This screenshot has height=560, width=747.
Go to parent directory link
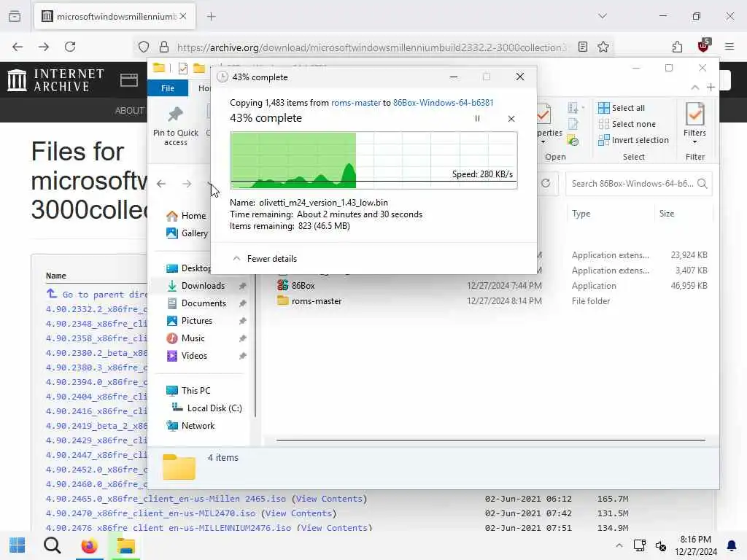[98, 295]
